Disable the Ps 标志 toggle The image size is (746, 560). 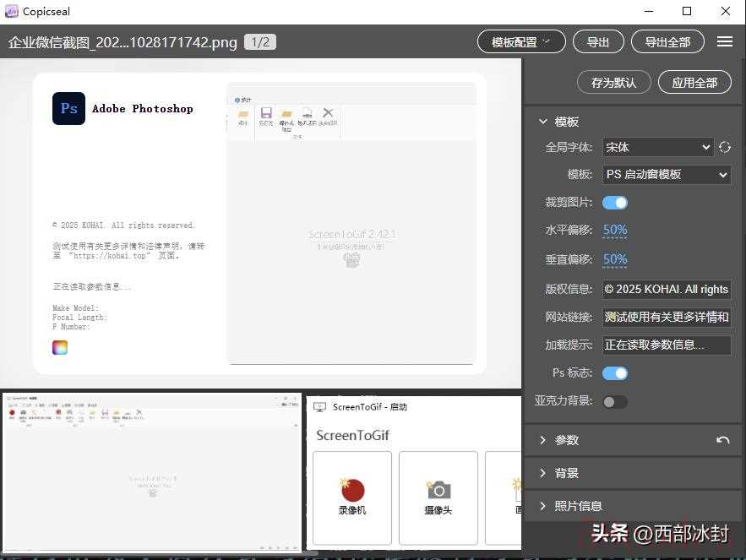(x=615, y=373)
